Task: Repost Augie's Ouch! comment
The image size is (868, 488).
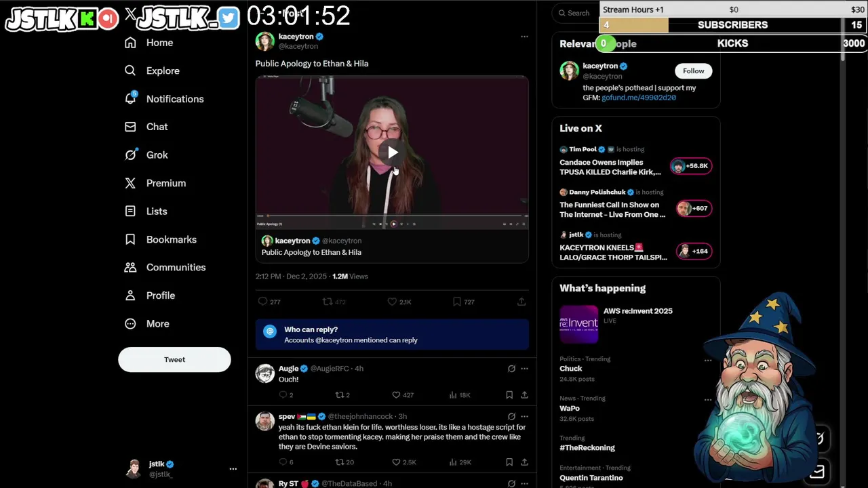Action: point(343,395)
